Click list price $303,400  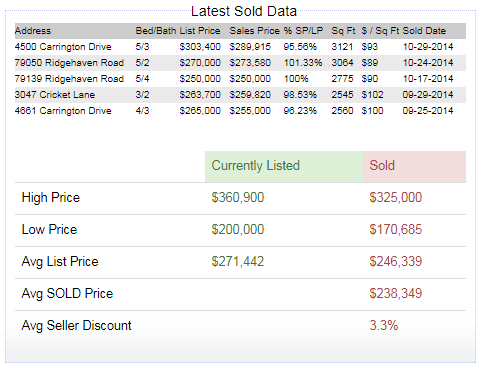[x=200, y=47]
